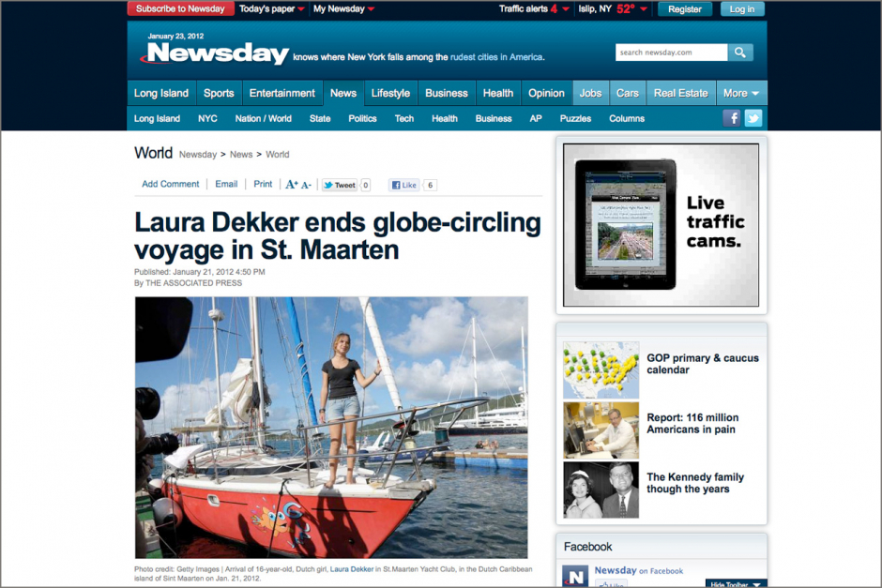Collapse the Hide Toolbar control
Viewport: 882px width, 588px height.
[x=736, y=583]
